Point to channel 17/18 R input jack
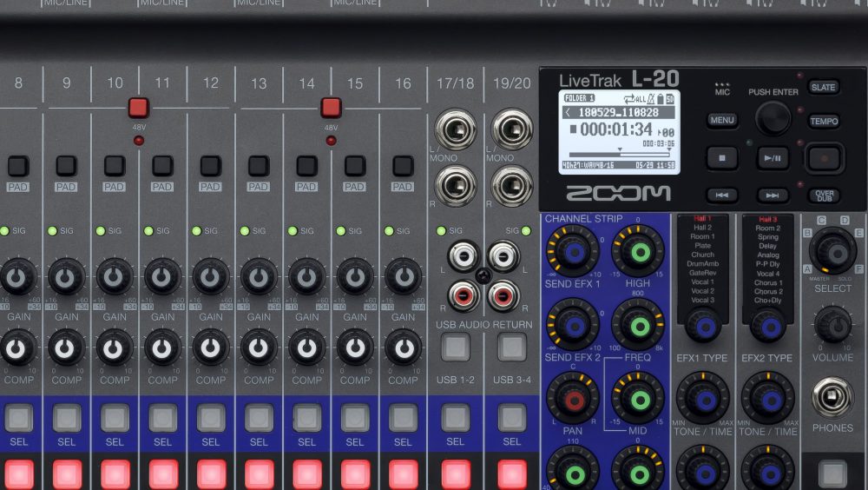868x490 pixels. click(x=456, y=186)
